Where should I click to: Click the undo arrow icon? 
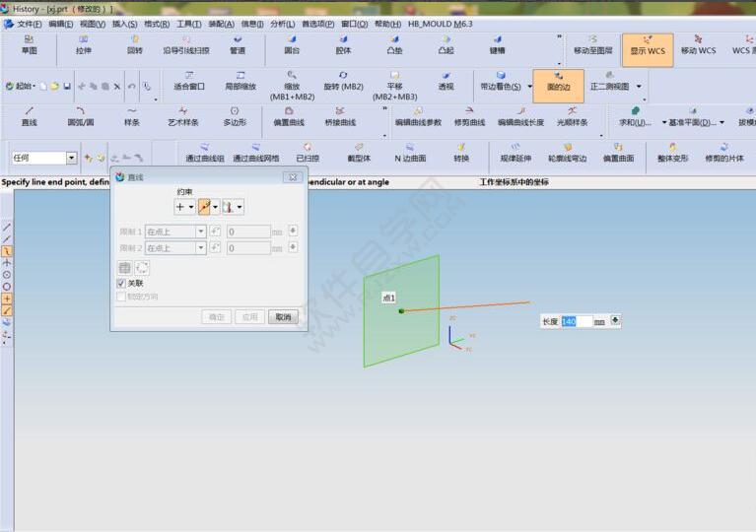coord(132,87)
